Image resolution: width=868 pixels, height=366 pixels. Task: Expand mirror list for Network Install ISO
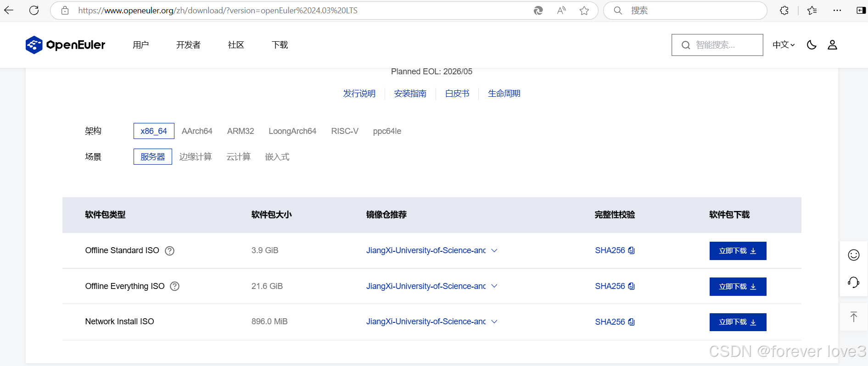click(x=494, y=322)
